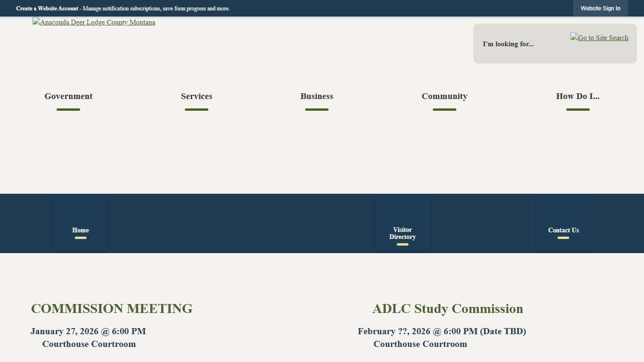The width and height of the screenshot is (644, 362).
Task: Follow the Create a Website Account link
Action: 47,8
